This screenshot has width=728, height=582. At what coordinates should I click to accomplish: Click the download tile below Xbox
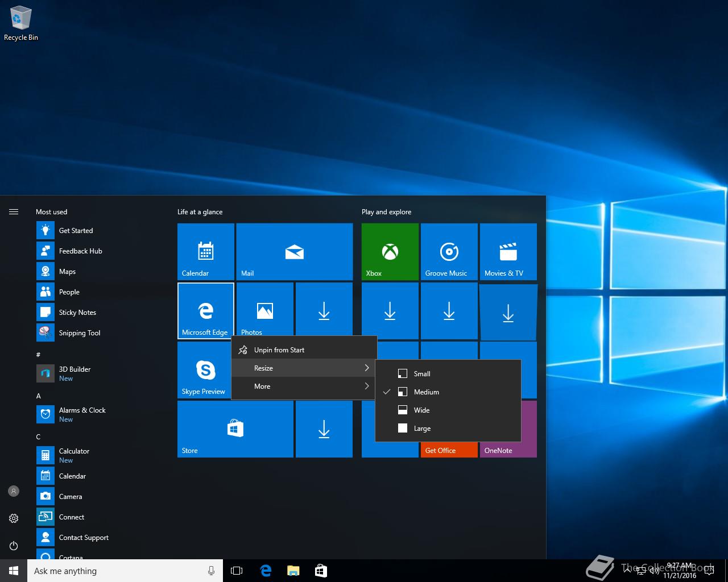390,310
